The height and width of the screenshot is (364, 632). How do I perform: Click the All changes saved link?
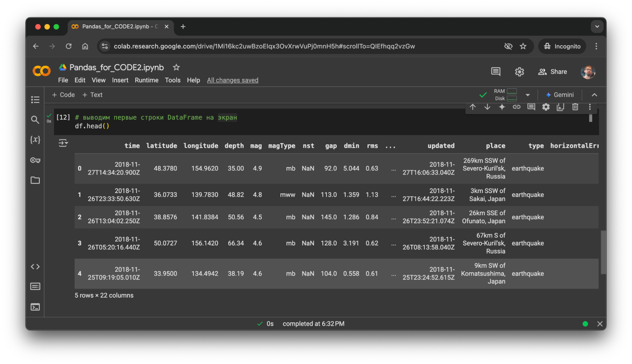click(232, 80)
